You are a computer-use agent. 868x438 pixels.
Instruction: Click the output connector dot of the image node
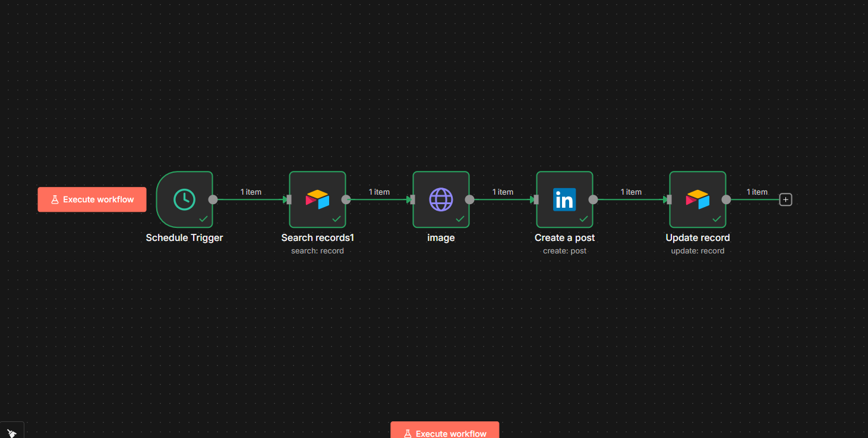(469, 199)
